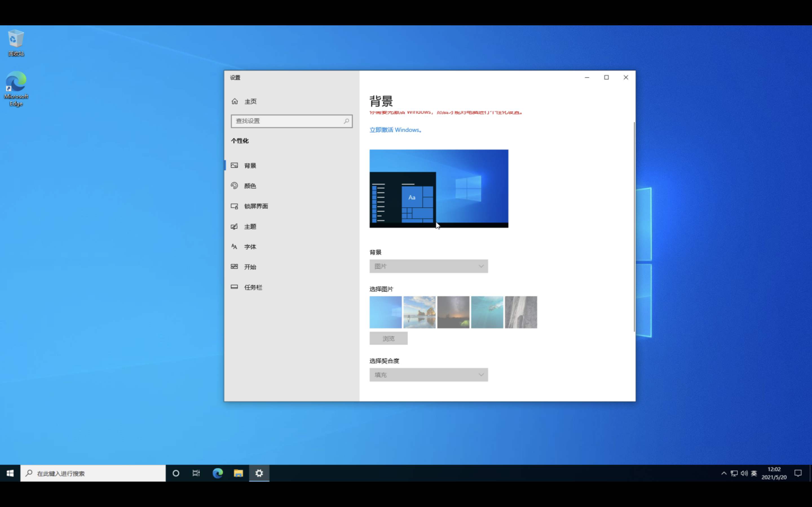Click the Home (主页) icon in sidebar

point(235,101)
